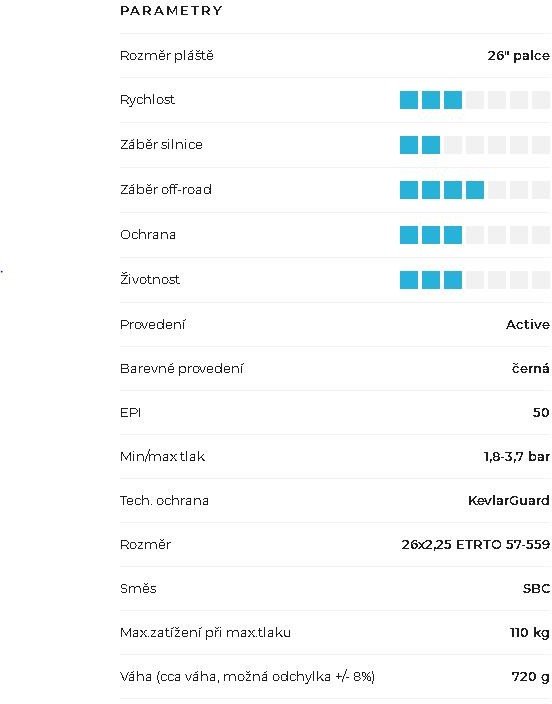Click the SBC compound value
The width and height of the screenshot is (552, 704).
click(x=536, y=588)
